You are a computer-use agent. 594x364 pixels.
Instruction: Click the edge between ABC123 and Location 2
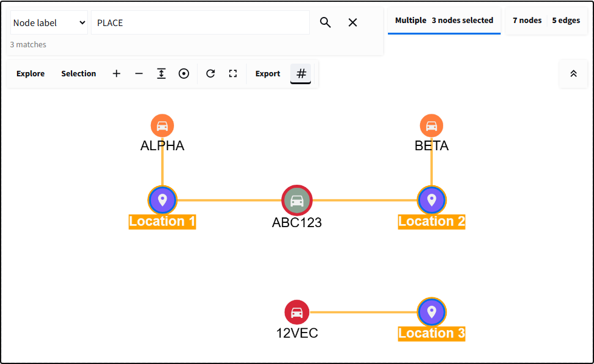click(365, 200)
